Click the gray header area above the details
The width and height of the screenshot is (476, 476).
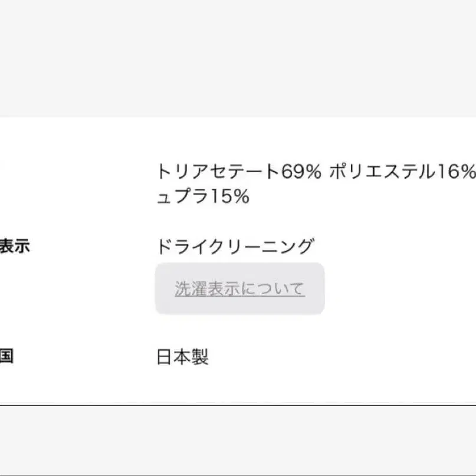pyautogui.click(x=238, y=58)
